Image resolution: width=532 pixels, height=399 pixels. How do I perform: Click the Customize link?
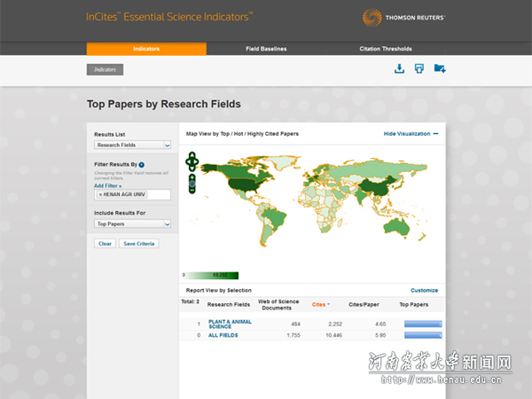tap(424, 291)
